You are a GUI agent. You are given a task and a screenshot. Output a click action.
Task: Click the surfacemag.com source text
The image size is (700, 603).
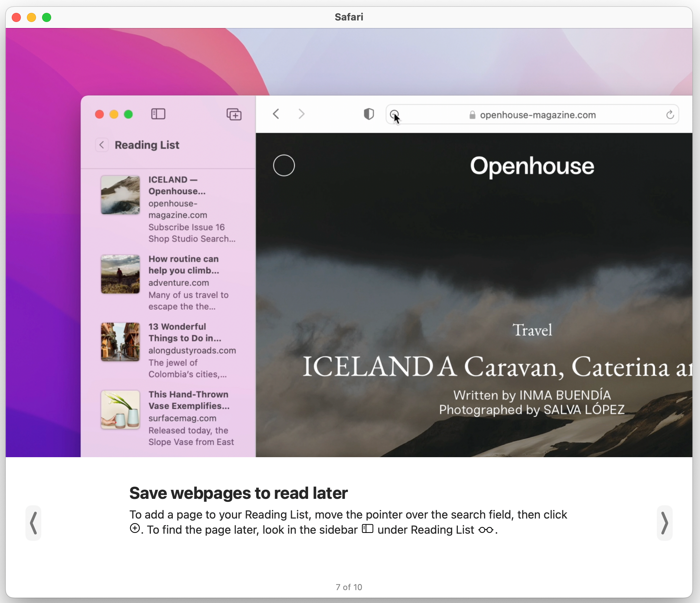(x=182, y=418)
